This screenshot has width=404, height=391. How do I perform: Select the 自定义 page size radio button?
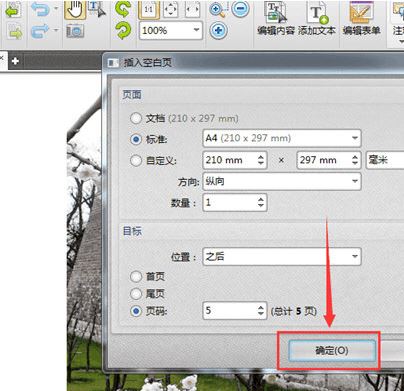[136, 160]
